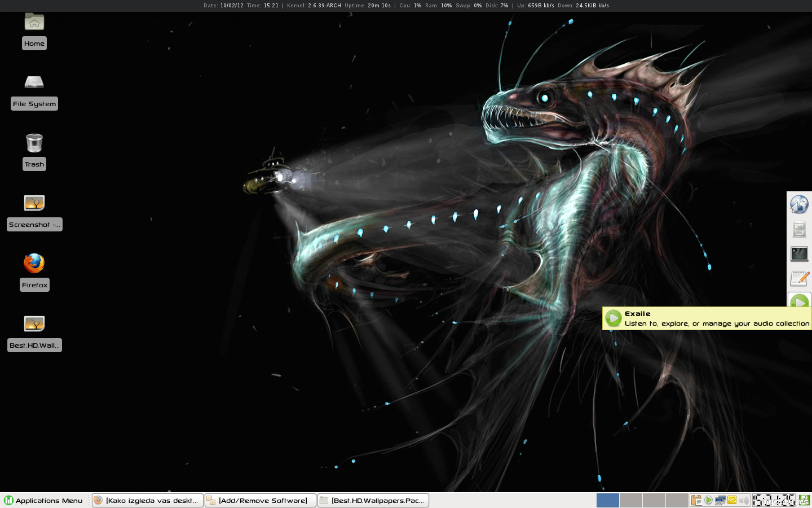This screenshot has height=508, width=812.
Task: Launch the web browser from the side panel
Action: (x=799, y=204)
